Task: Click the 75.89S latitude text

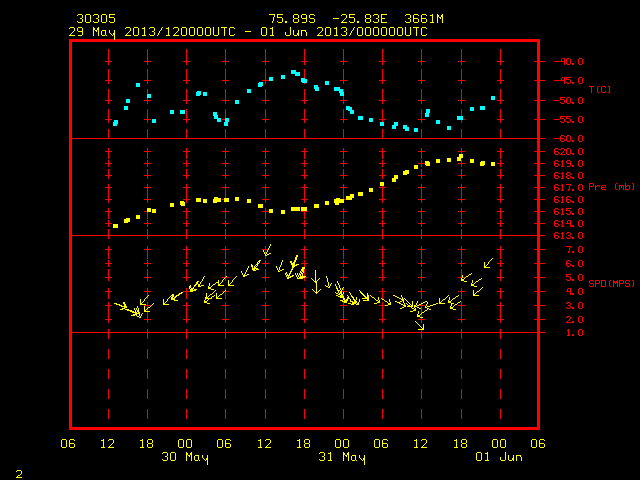Action: (x=292, y=19)
